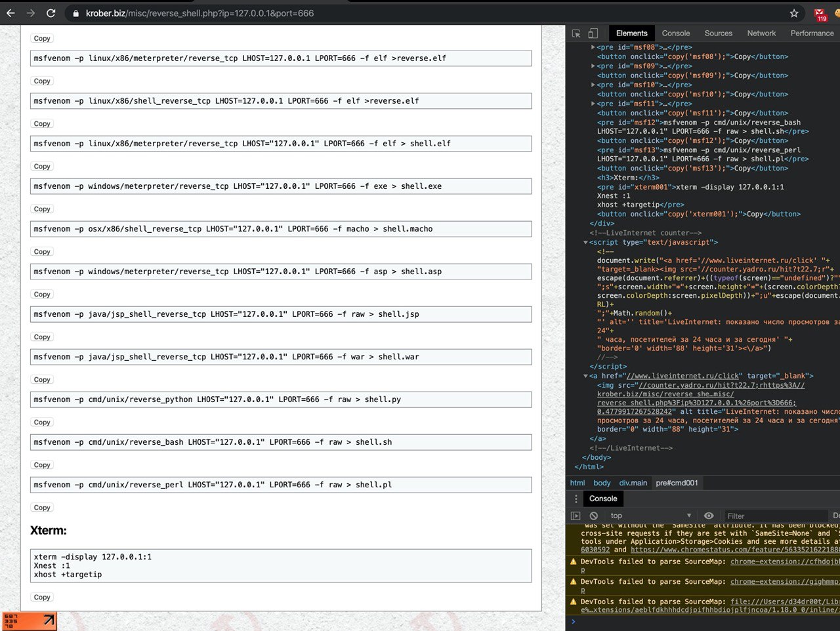Select the LiveInternet counter comment line

click(x=646, y=233)
